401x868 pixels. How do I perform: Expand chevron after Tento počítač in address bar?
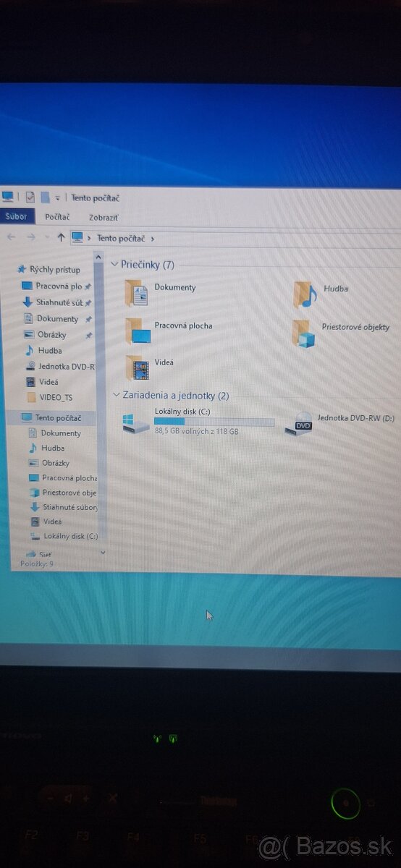tap(153, 238)
